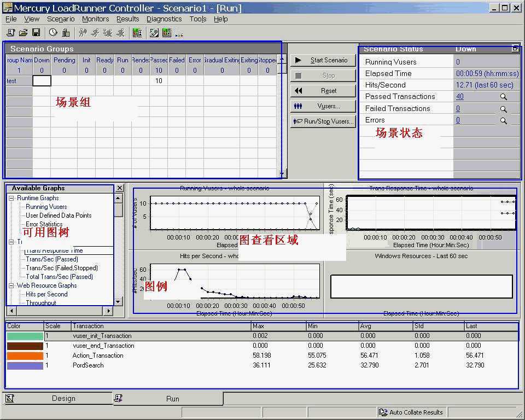This screenshot has width=525, height=420.
Task: Select Running Vusers in graph tree
Action: coord(46,207)
